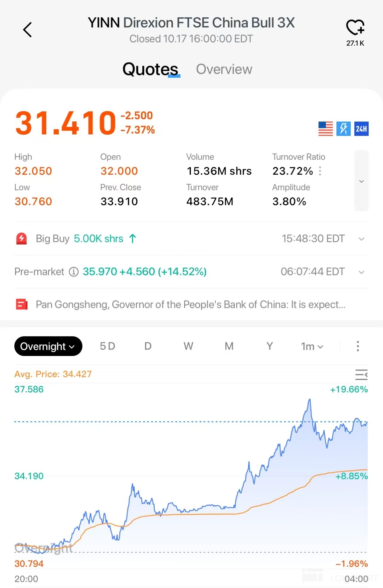383x588 pixels.
Task: Open the 1m interval dropdown
Action: [312, 346]
